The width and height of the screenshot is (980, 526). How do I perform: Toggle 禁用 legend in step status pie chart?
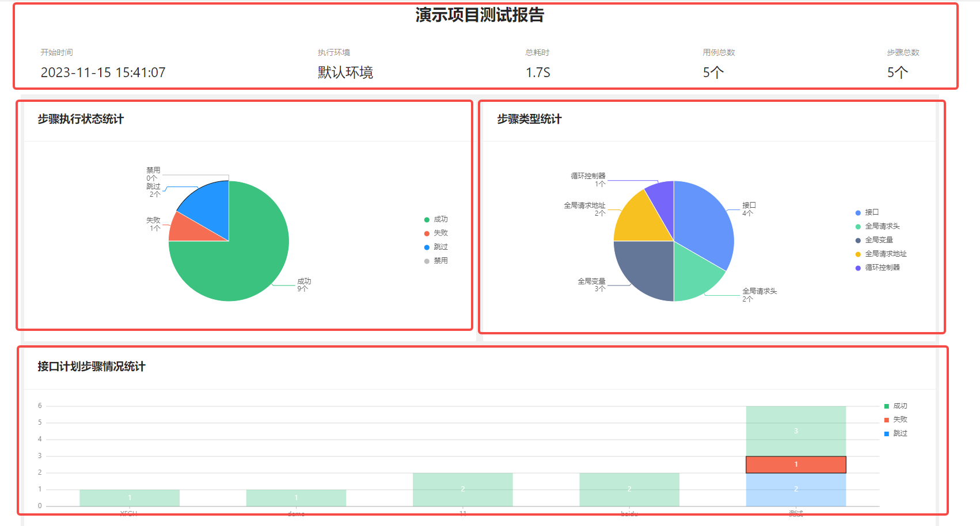click(x=436, y=261)
